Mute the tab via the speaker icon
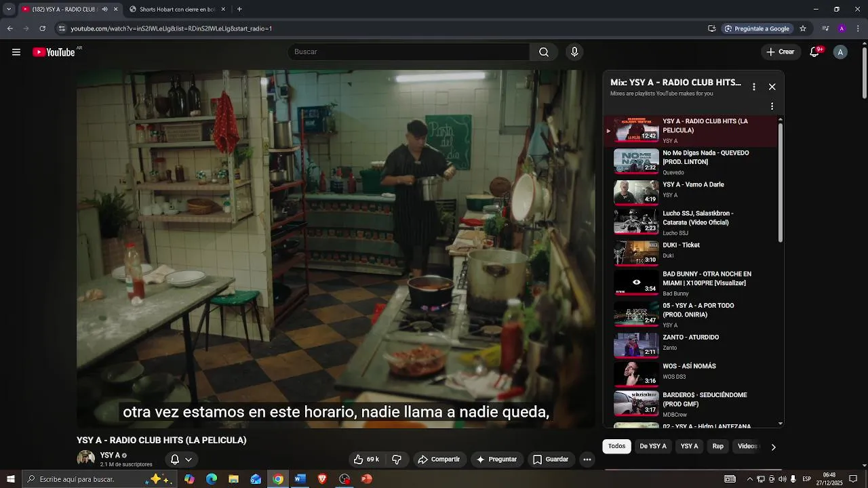 click(x=104, y=9)
